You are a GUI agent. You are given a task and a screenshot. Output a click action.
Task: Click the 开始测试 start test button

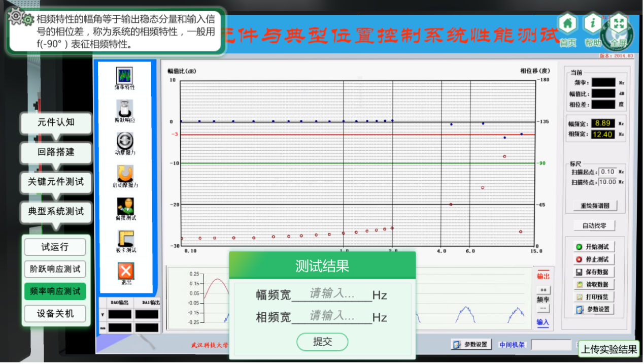point(593,247)
